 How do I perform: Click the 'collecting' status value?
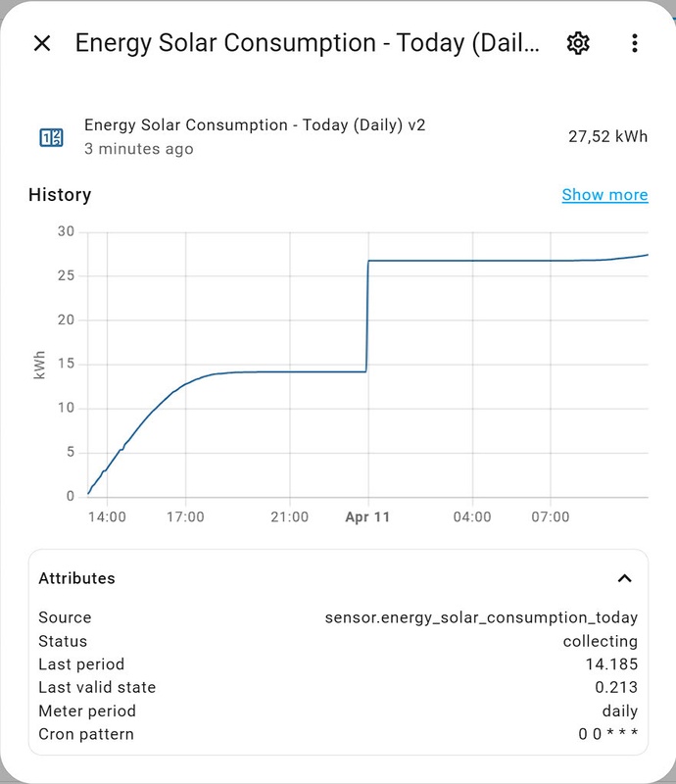pyautogui.click(x=600, y=641)
